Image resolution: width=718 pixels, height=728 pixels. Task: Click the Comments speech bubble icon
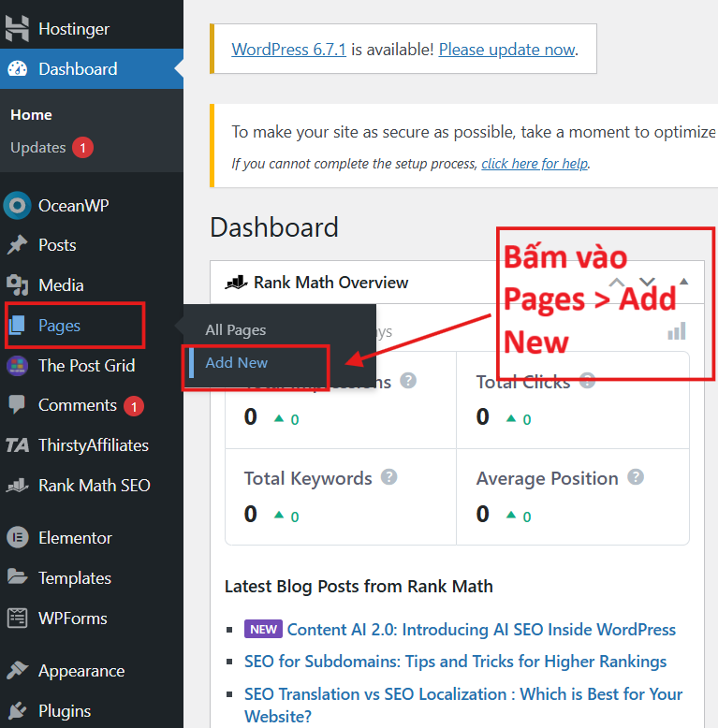coord(17,404)
